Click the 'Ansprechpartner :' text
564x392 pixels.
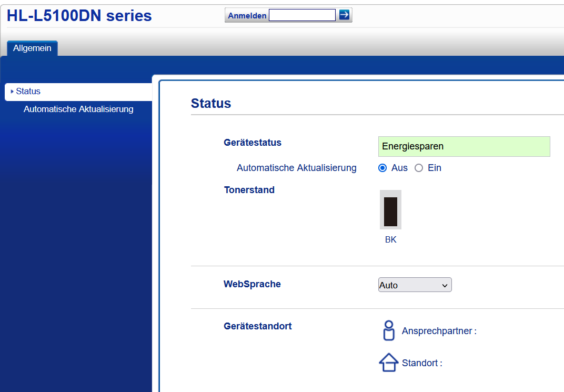pos(439,331)
